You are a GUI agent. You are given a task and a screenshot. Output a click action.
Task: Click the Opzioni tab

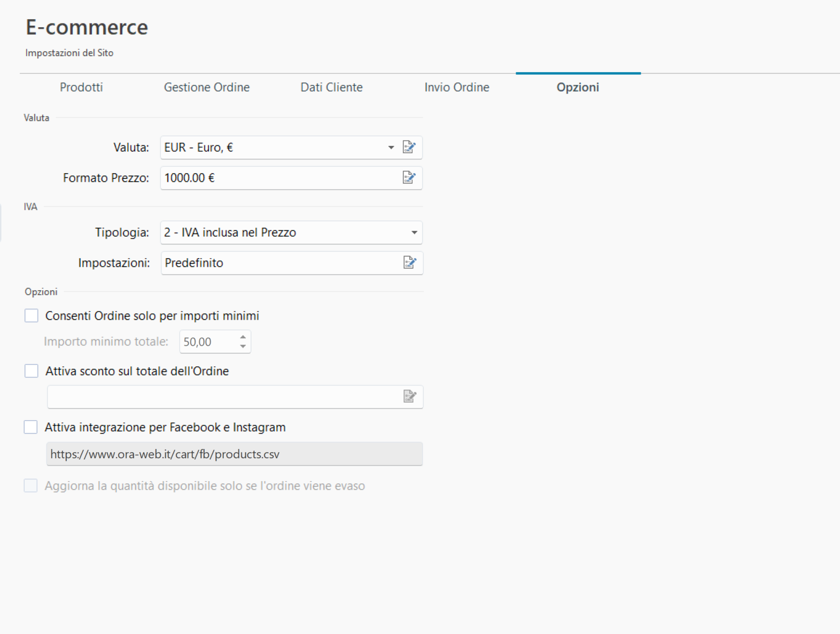578,87
